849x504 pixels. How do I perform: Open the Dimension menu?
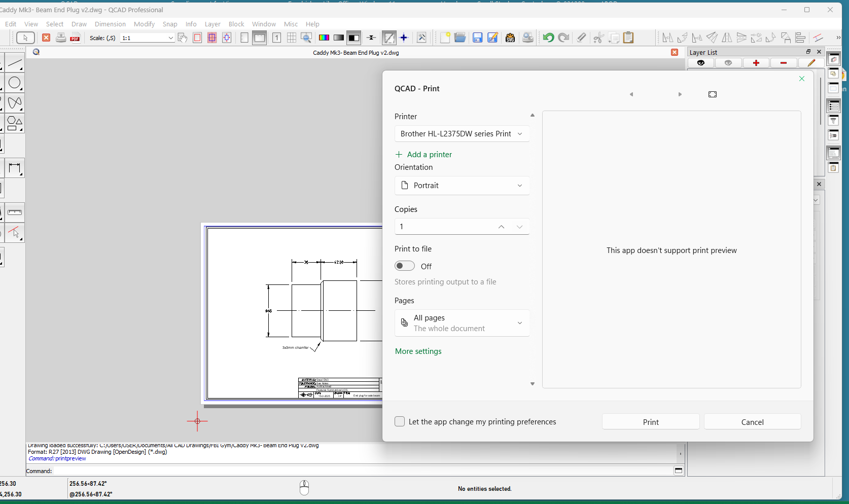[110, 24]
